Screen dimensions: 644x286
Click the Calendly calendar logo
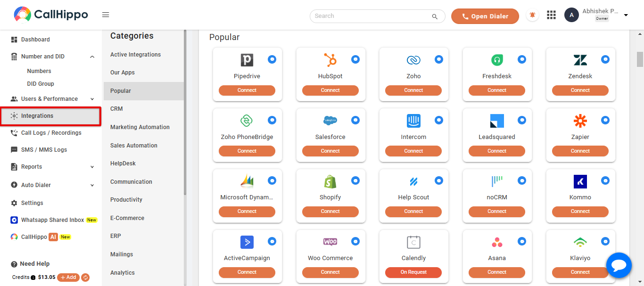coord(413,242)
